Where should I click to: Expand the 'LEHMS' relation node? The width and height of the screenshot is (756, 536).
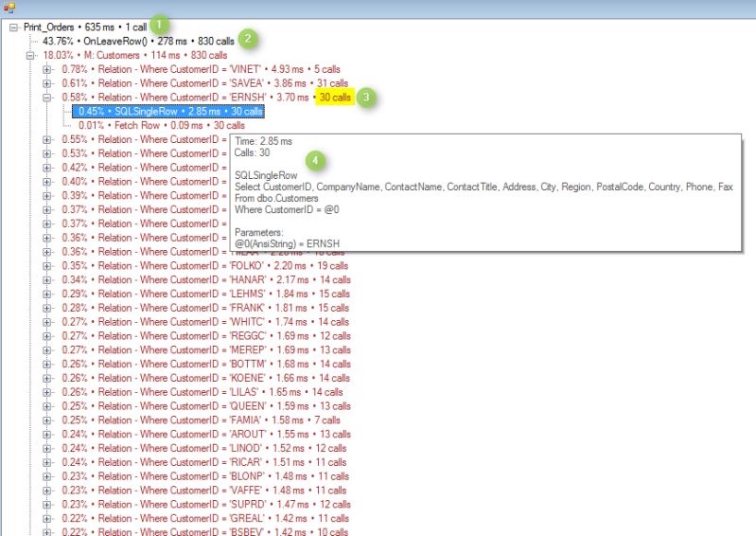[46, 294]
